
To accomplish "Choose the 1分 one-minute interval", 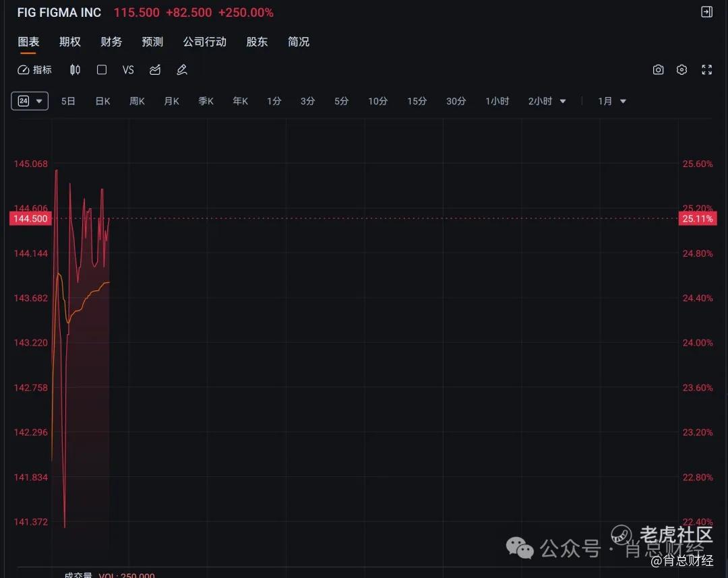I will click(x=274, y=101).
